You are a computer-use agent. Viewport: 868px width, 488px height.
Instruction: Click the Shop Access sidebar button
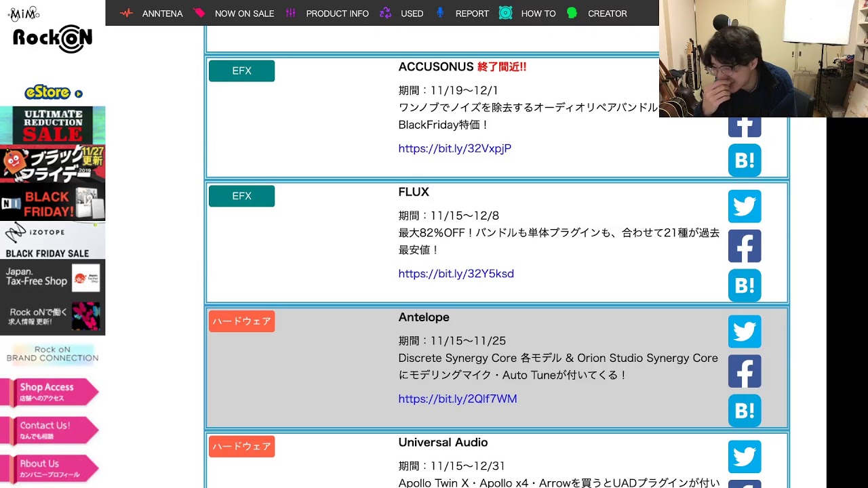pyautogui.click(x=47, y=392)
